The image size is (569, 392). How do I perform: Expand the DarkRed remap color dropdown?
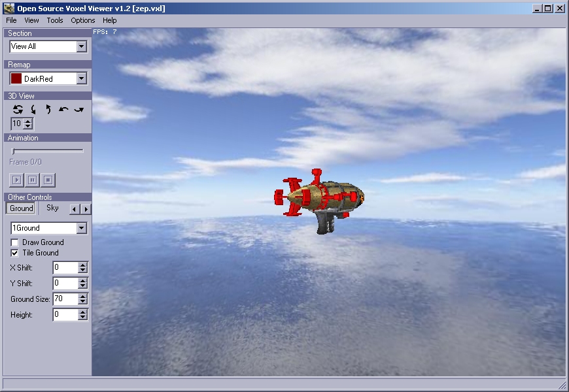(x=81, y=78)
